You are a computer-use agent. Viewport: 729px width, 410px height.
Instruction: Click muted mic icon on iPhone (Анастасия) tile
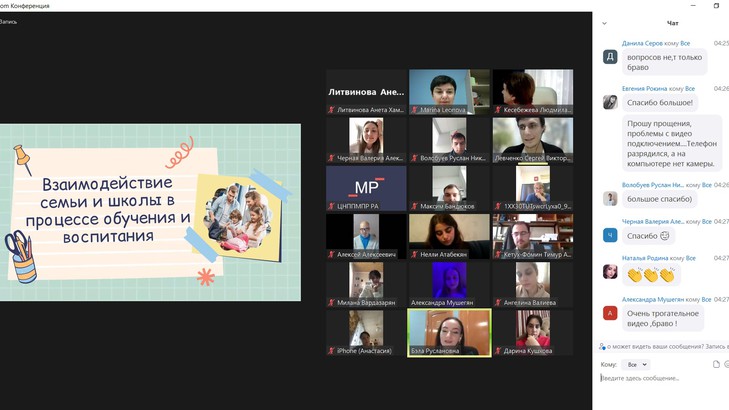coord(331,351)
